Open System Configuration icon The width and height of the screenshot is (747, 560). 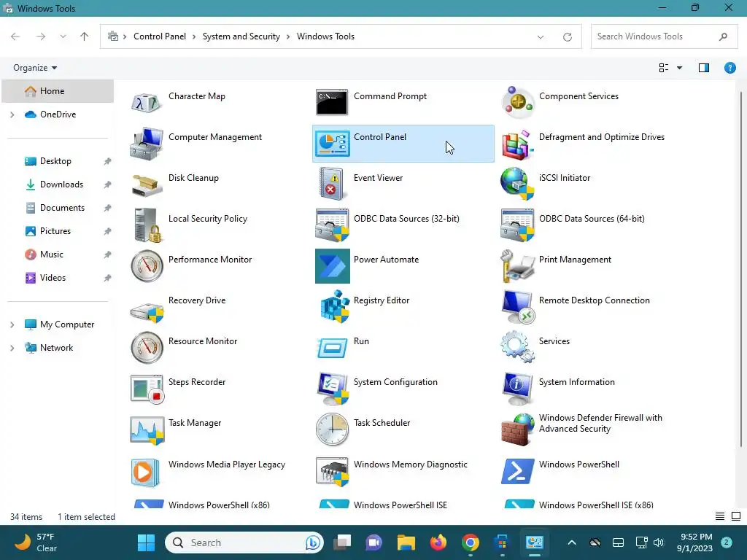[332, 389]
